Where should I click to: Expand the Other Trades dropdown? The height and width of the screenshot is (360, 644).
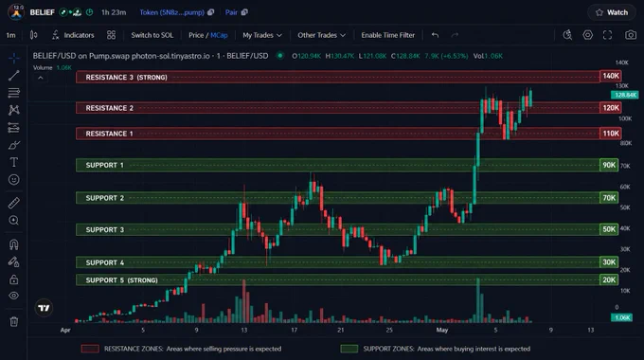click(x=322, y=35)
